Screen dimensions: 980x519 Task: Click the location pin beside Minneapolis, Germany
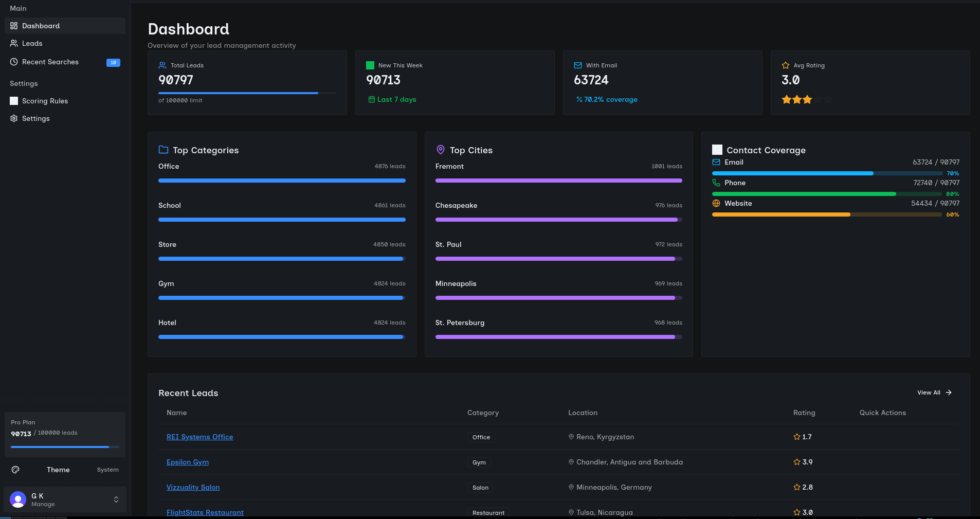point(571,487)
